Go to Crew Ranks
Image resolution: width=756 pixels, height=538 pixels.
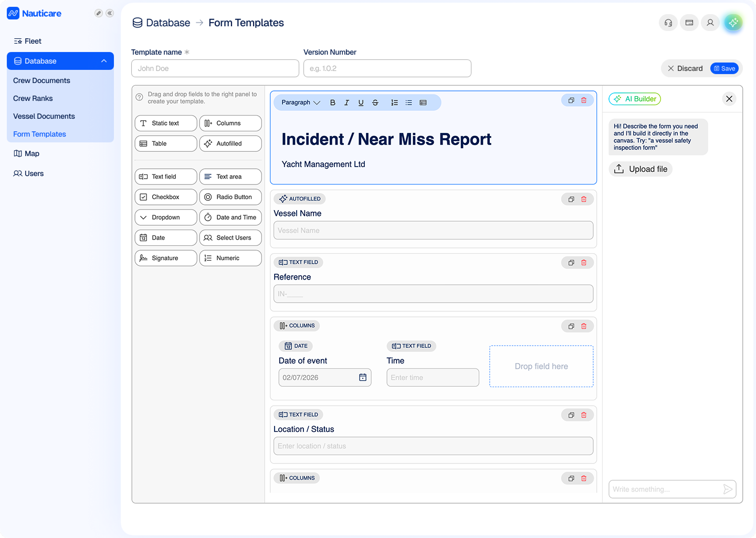[x=33, y=98]
